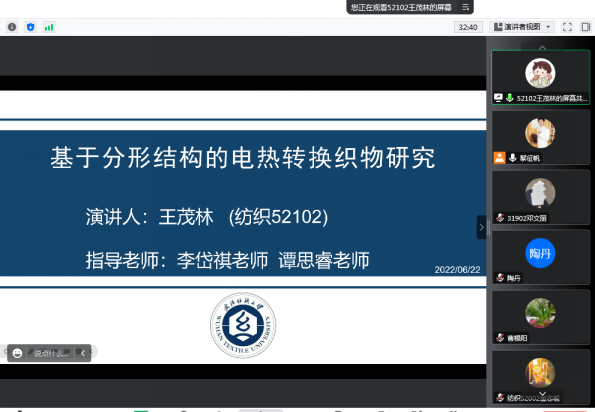The height and width of the screenshot is (412, 595).
Task: Show previous participants with the up chevron
Action: pyautogui.click(x=543, y=47)
